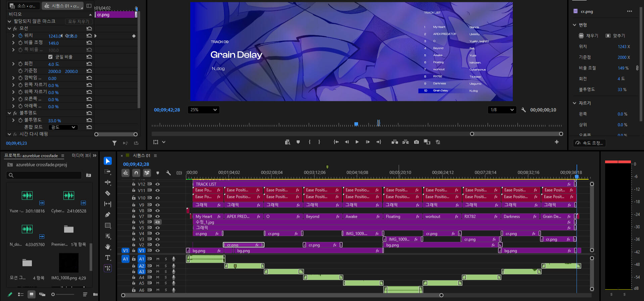Open the 25% zoom level dropdown
This screenshot has width=644, height=301.
click(x=203, y=110)
